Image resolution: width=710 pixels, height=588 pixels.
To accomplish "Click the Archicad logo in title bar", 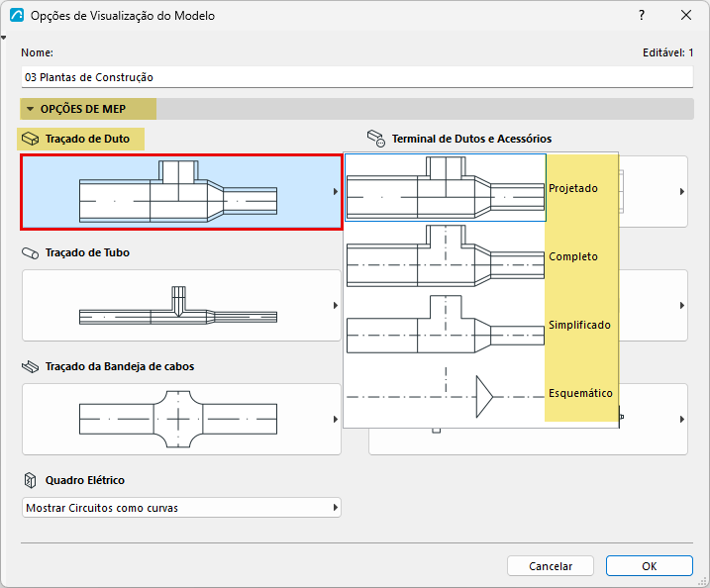I will pyautogui.click(x=17, y=16).
